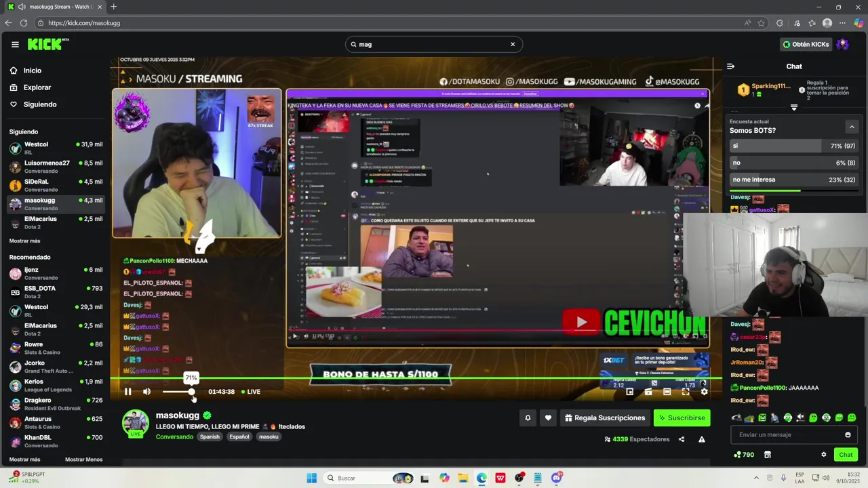The image size is (868, 488).
Task: Open emoji picker in chat
Action: [x=848, y=435]
